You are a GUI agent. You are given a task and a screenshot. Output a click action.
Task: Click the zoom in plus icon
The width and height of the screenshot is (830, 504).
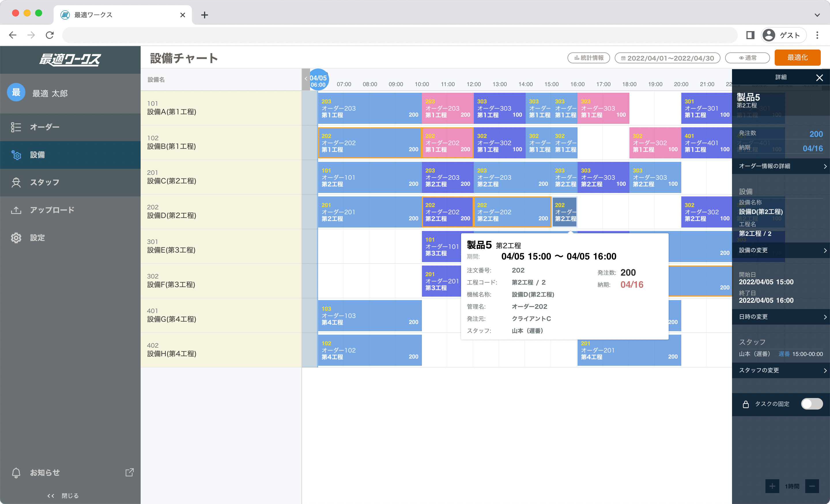coord(772,486)
